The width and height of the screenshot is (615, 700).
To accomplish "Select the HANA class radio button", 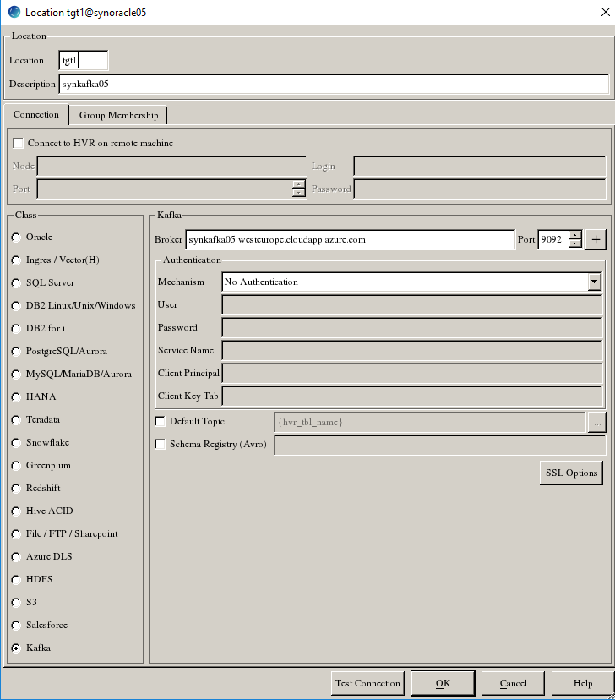I will click(16, 396).
